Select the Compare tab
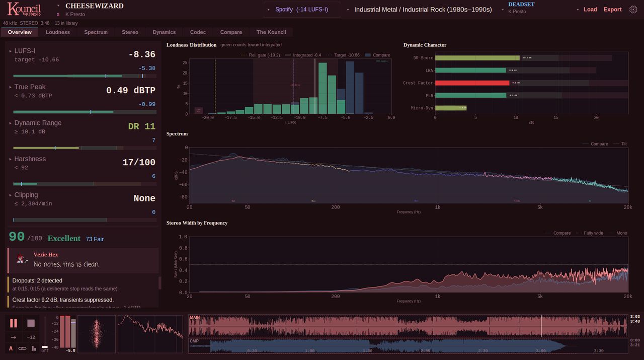Screen dimensions: 644x360 pyautogui.click(x=231, y=32)
